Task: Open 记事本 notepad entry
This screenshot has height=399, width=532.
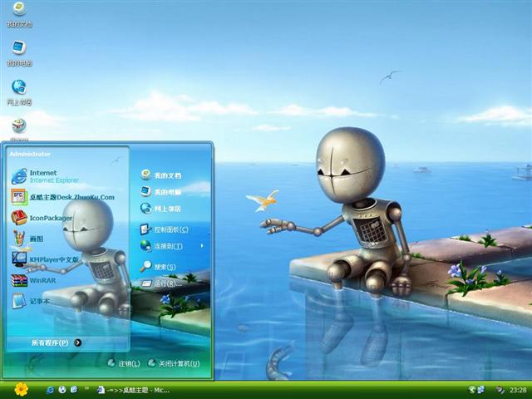Action: 31,301
